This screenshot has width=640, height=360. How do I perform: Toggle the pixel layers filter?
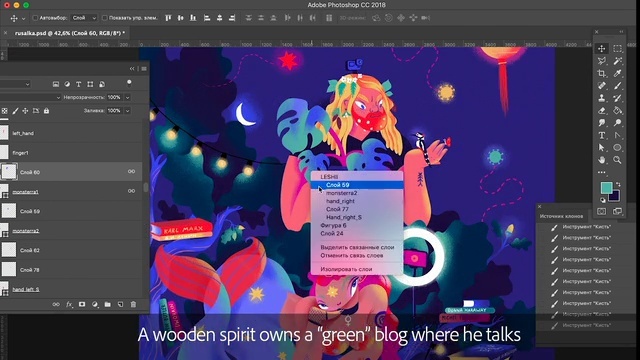click(x=56, y=84)
